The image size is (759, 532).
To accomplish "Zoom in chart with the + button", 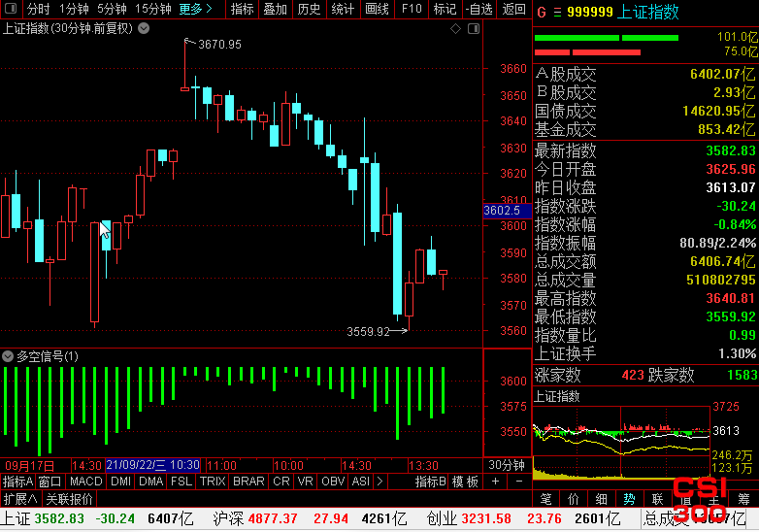I will click(x=495, y=482).
